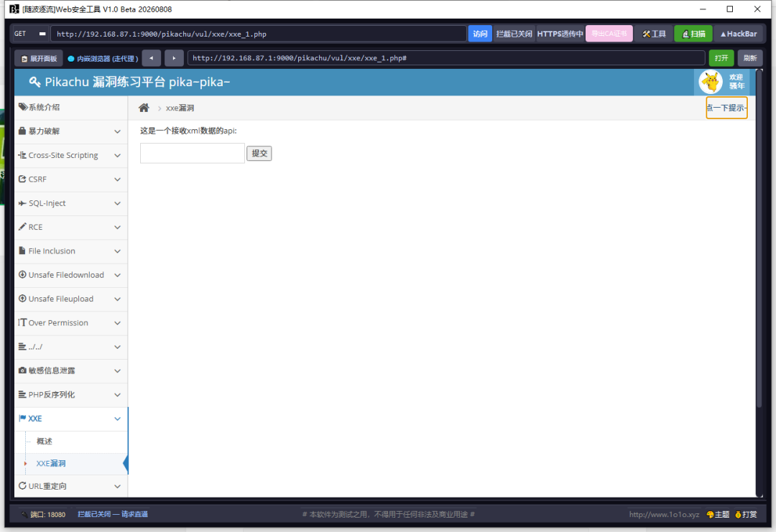Open the 工具 wrench tools button
This screenshot has width=776, height=532.
tap(654, 34)
